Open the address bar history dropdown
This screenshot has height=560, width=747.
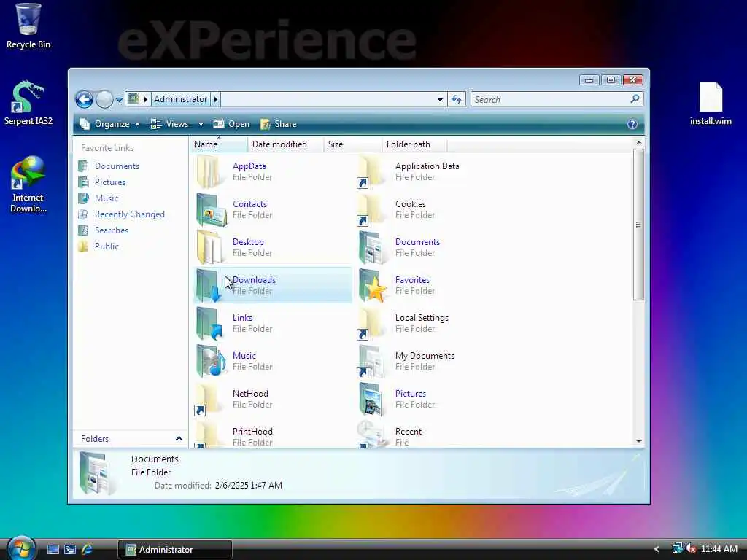click(x=440, y=99)
